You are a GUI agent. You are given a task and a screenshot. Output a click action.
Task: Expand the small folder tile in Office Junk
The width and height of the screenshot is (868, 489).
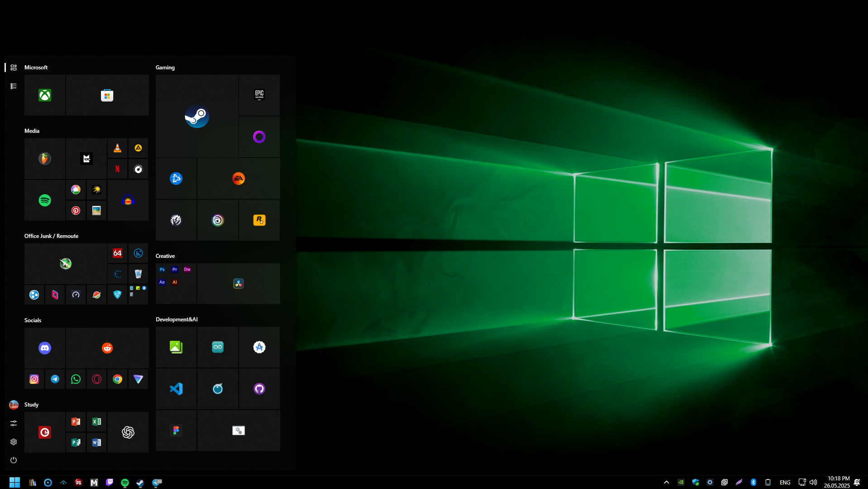click(138, 295)
